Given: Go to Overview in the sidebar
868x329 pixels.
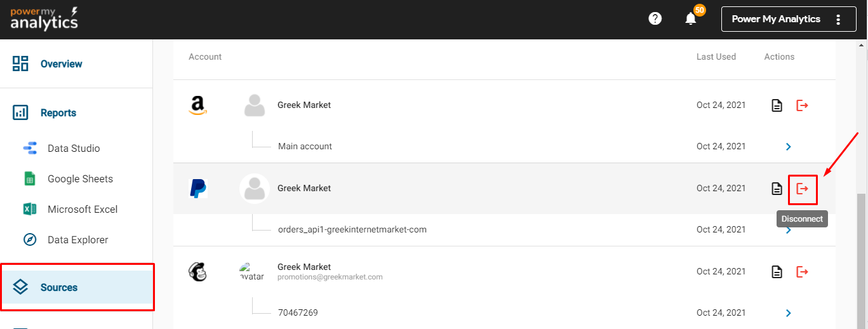Looking at the screenshot, I should [61, 64].
